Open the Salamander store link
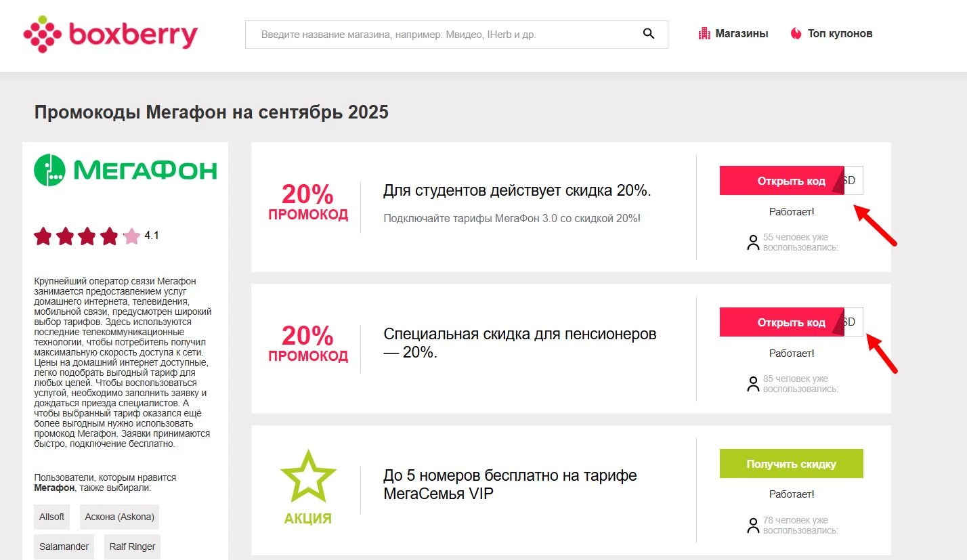967x560 pixels. point(64,546)
